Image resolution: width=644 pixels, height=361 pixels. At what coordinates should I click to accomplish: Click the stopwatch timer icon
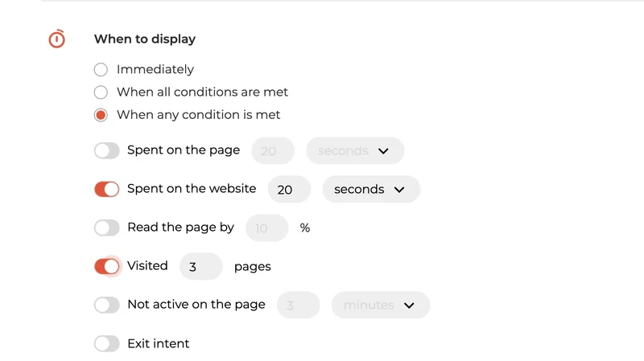click(x=56, y=39)
